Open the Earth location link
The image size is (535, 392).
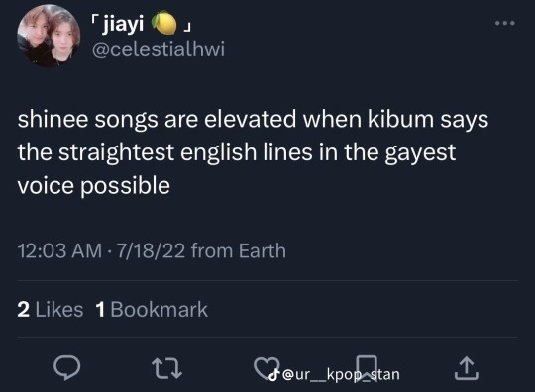262,250
